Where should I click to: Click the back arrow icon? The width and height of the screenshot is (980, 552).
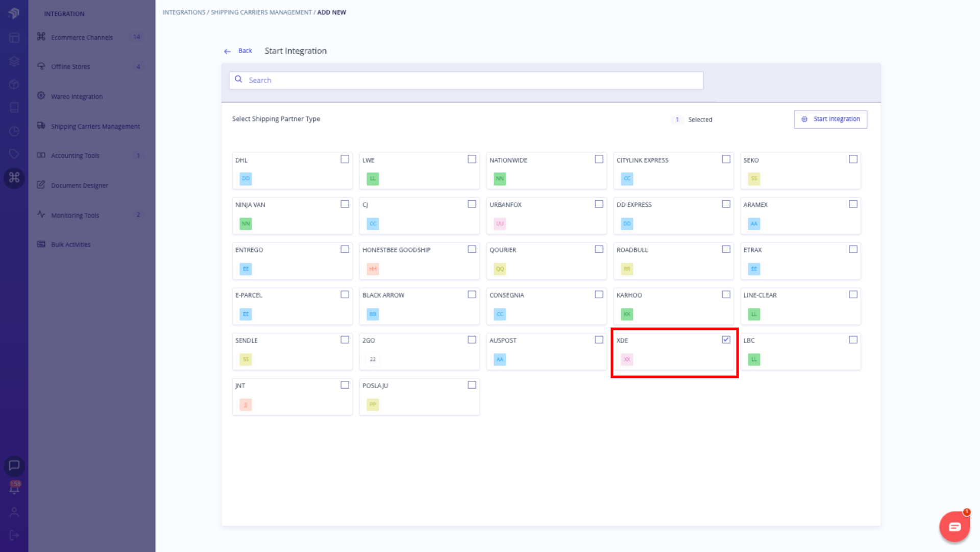coord(227,51)
